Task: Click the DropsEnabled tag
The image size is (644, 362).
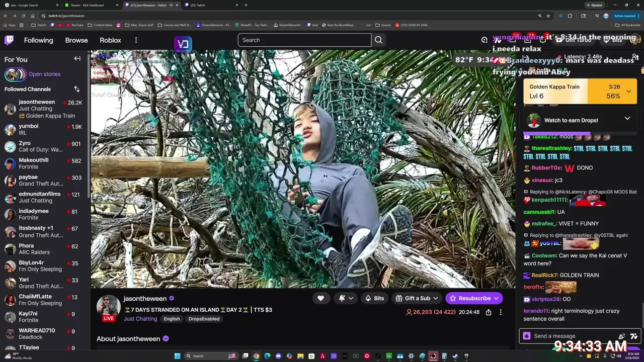Action: pyautogui.click(x=204, y=319)
